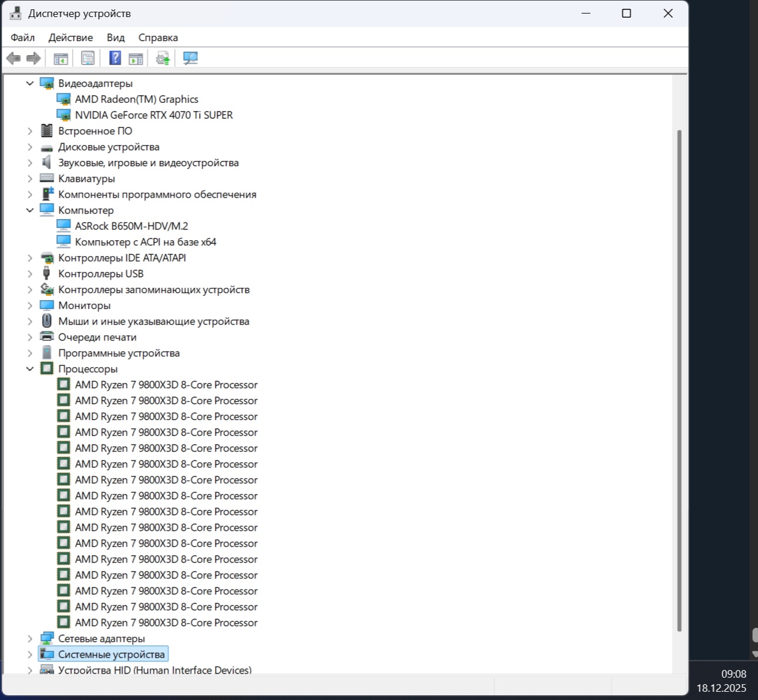Viewport: 758px width, 700px height.
Task: Expand the Мониторы branch
Action: 30,305
